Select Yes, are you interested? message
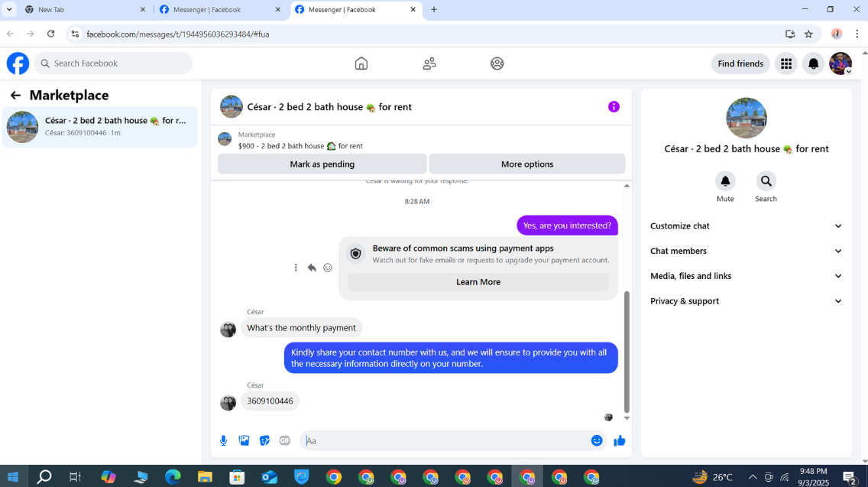 [x=567, y=226]
